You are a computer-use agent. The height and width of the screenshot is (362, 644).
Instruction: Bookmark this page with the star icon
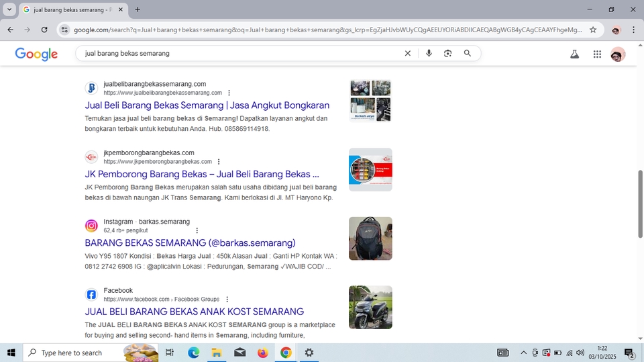[593, 30]
